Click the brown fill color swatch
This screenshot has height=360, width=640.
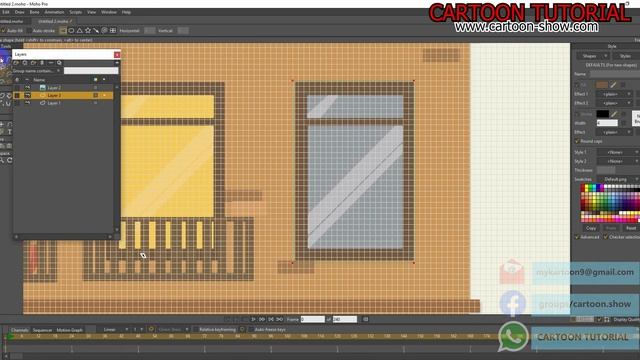[602, 85]
